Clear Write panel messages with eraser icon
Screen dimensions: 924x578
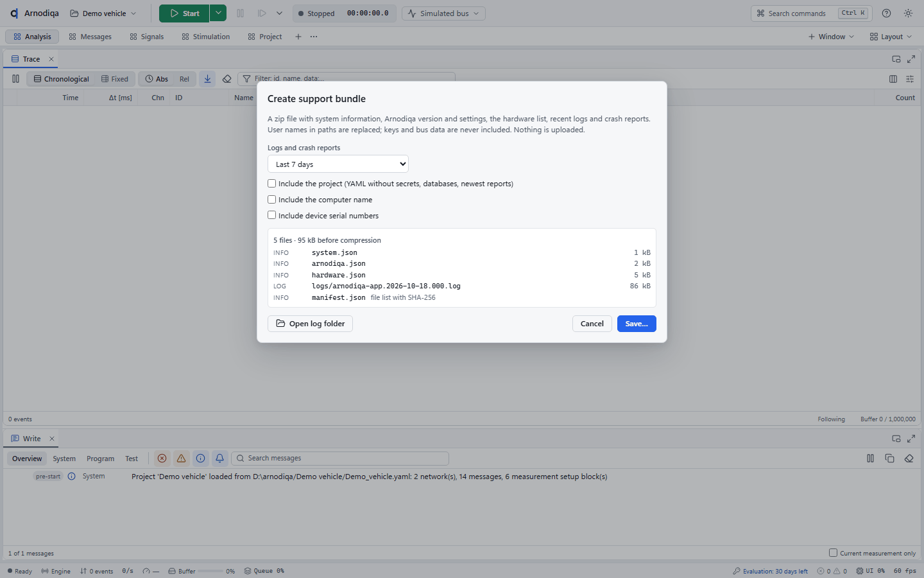coord(909,459)
